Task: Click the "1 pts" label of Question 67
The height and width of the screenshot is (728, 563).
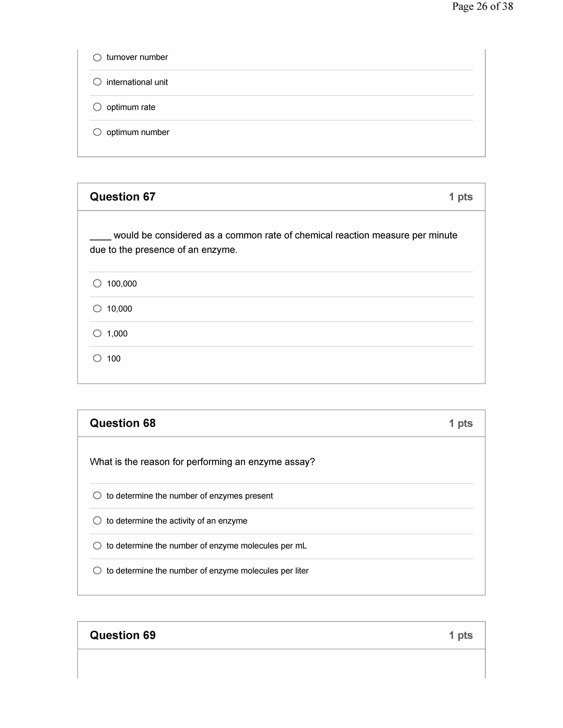Action: [x=461, y=197]
